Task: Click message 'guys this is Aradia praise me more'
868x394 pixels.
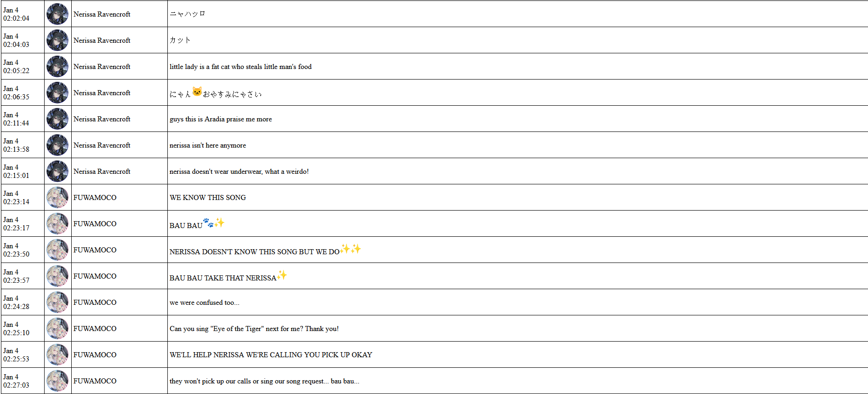Action: 221,119
